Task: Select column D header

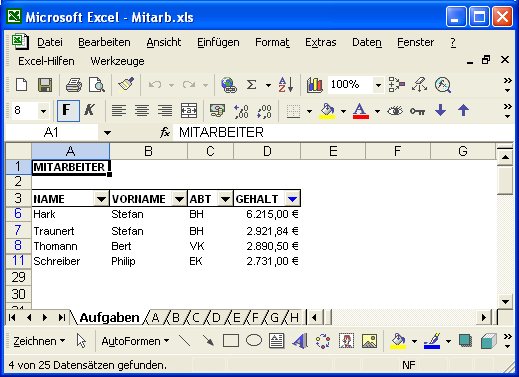Action: pyautogui.click(x=267, y=151)
